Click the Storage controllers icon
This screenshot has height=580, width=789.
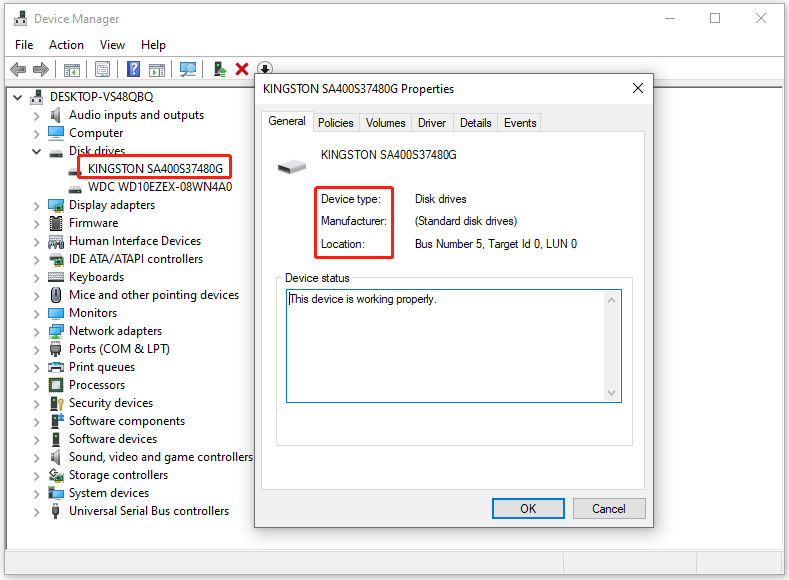pos(56,475)
